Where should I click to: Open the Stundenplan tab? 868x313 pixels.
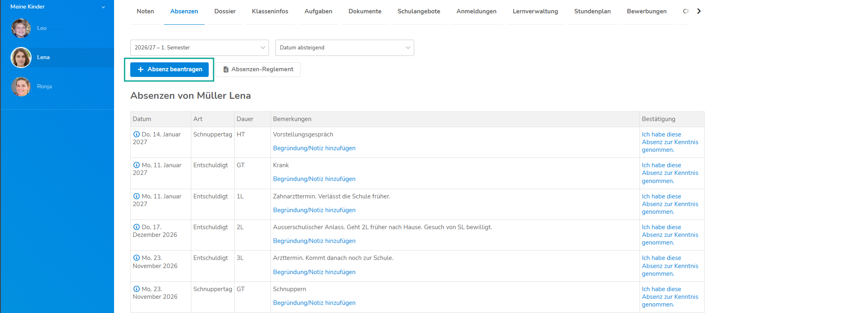[x=592, y=11]
